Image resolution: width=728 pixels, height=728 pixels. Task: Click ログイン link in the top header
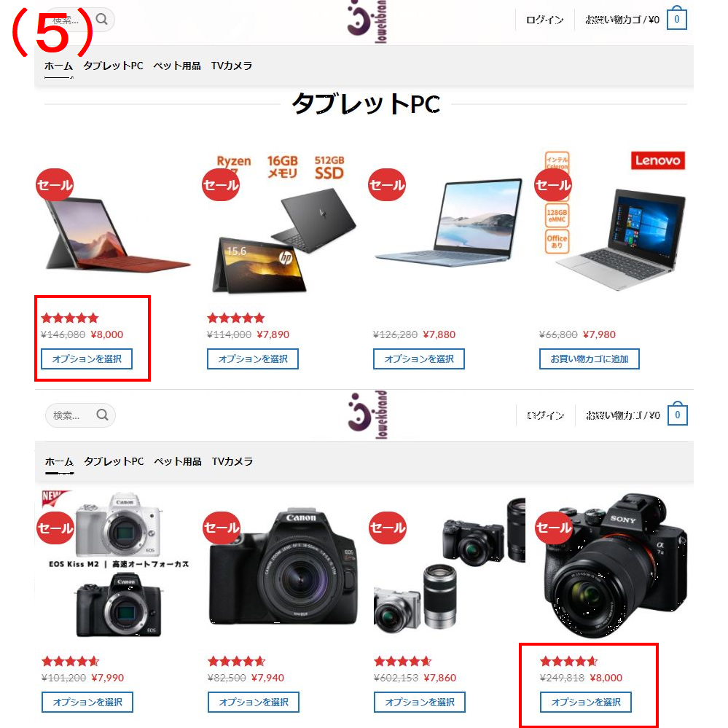(x=544, y=20)
